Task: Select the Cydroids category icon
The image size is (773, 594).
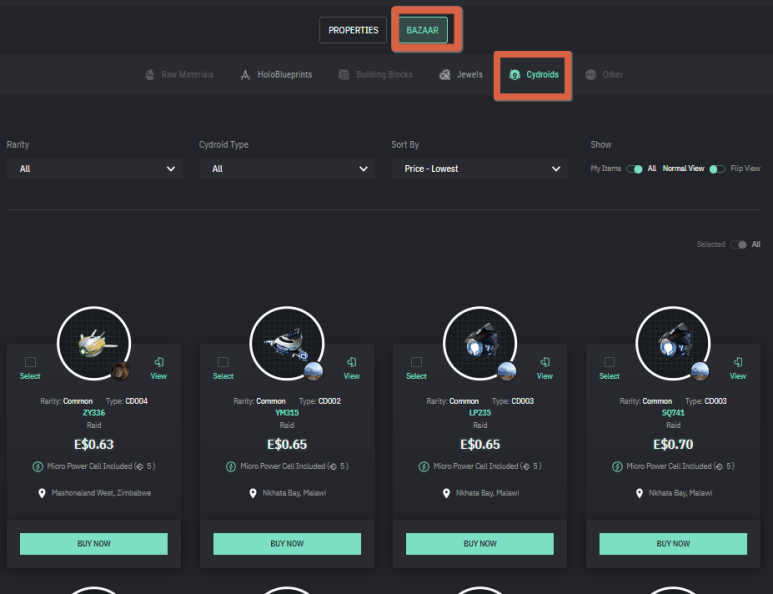Action: coord(515,75)
